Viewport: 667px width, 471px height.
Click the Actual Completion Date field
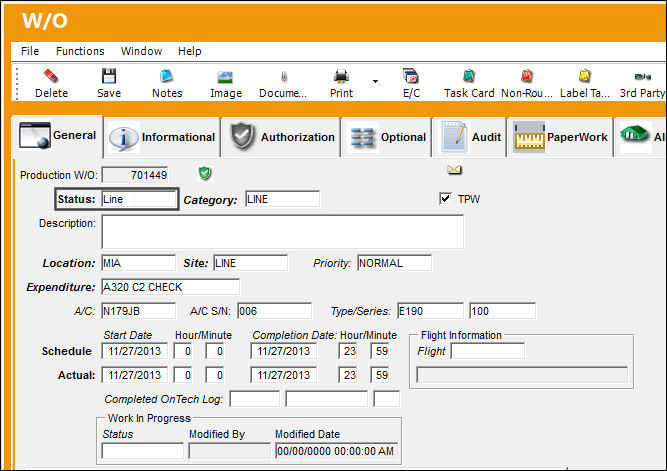(x=283, y=375)
